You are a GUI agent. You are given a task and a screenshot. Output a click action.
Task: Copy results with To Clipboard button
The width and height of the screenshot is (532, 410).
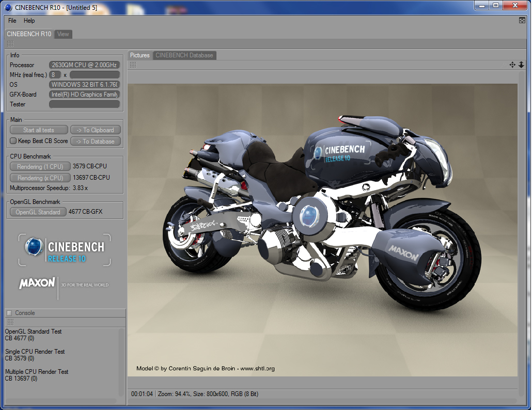(96, 130)
